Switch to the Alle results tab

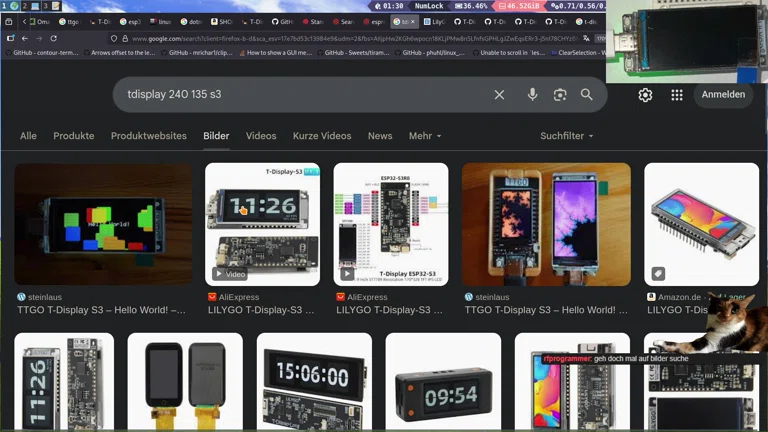28,136
